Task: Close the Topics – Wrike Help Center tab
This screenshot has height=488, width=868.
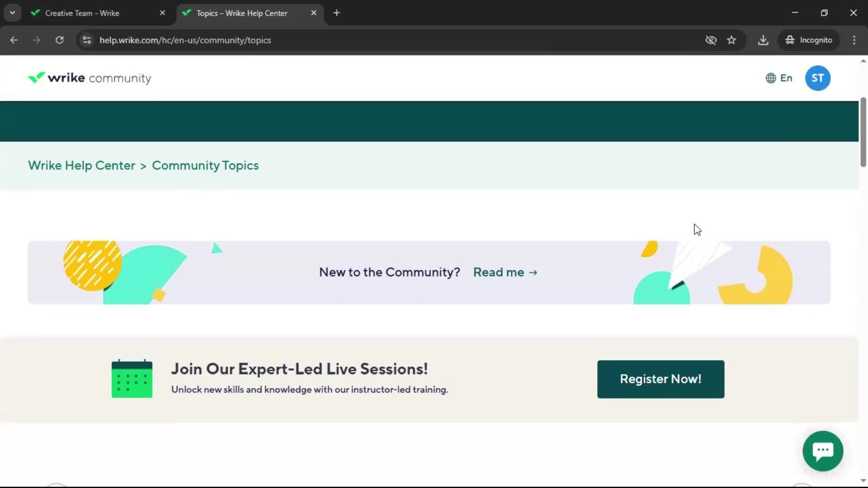Action: [314, 13]
